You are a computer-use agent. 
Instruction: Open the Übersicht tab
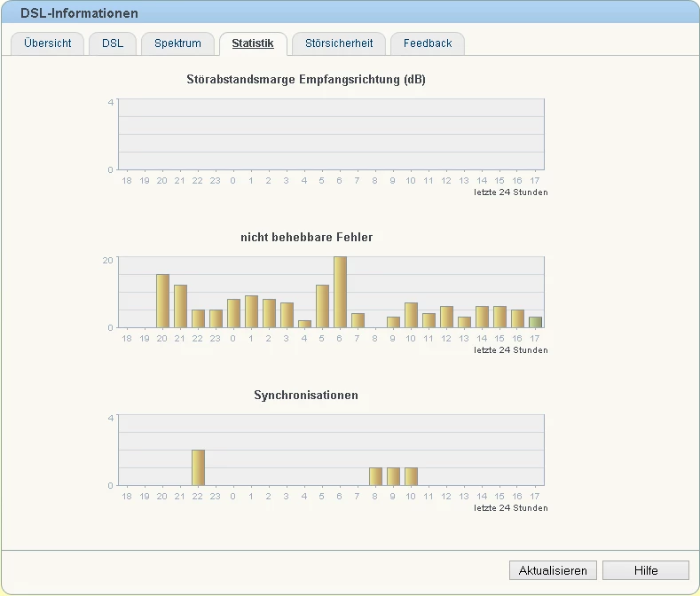(x=48, y=43)
